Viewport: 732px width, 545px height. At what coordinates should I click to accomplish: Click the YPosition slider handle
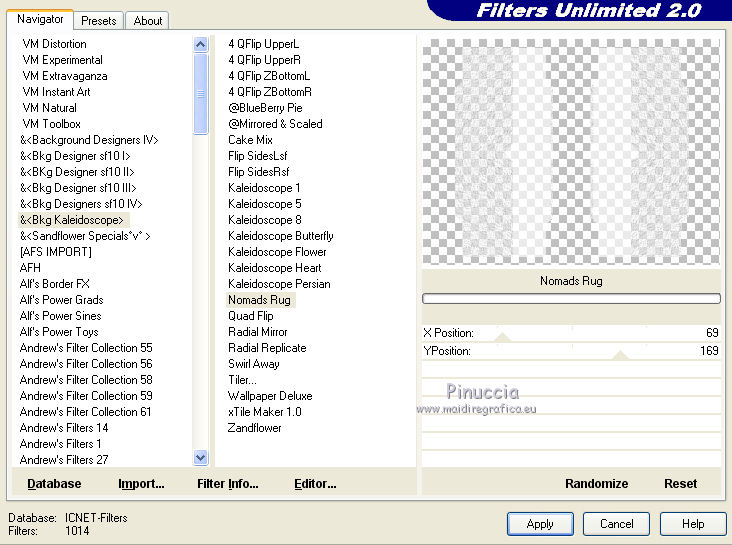pos(620,355)
